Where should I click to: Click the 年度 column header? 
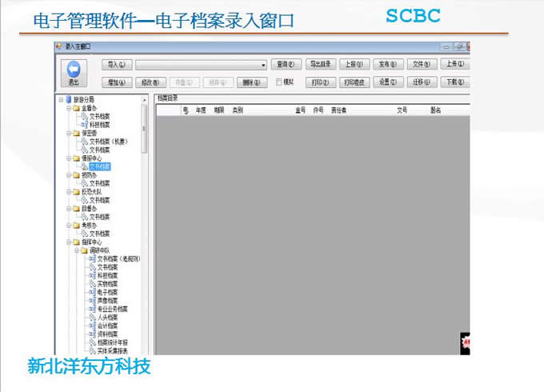tap(202, 110)
